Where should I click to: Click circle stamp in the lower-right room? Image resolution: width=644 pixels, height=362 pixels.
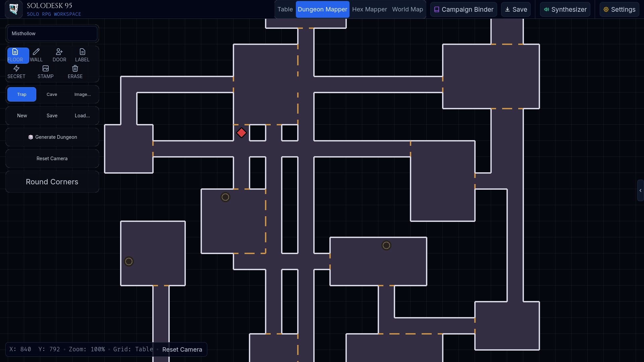pyautogui.click(x=386, y=245)
